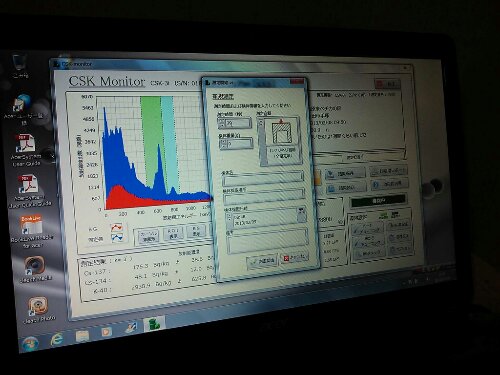Click the first button below the spectrum
Image resolution: width=500 pixels, height=375 pixels.
pyautogui.click(x=148, y=235)
